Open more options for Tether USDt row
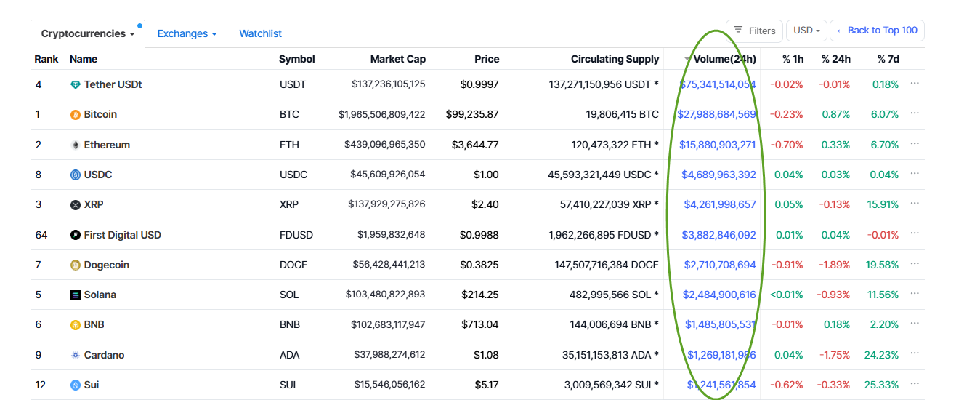The width and height of the screenshot is (980, 400). coord(915,84)
